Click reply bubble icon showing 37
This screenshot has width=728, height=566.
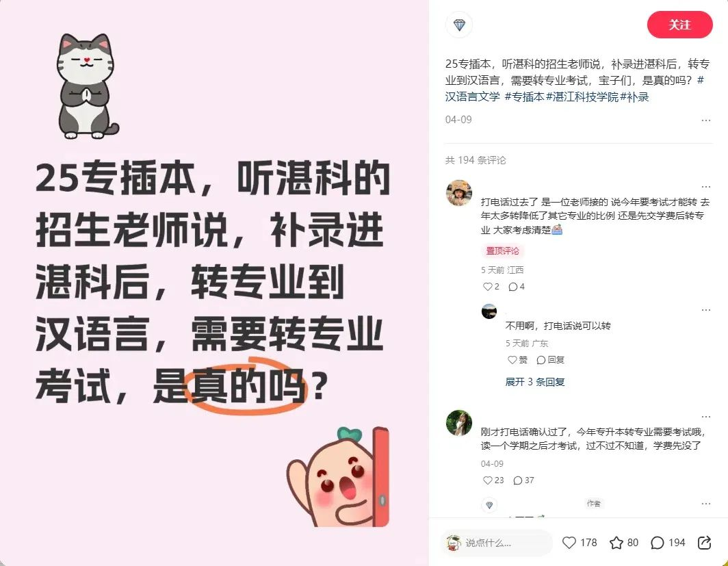tap(518, 480)
